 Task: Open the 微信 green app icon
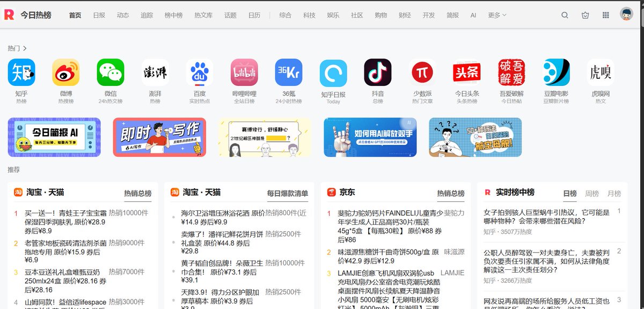coord(111,72)
